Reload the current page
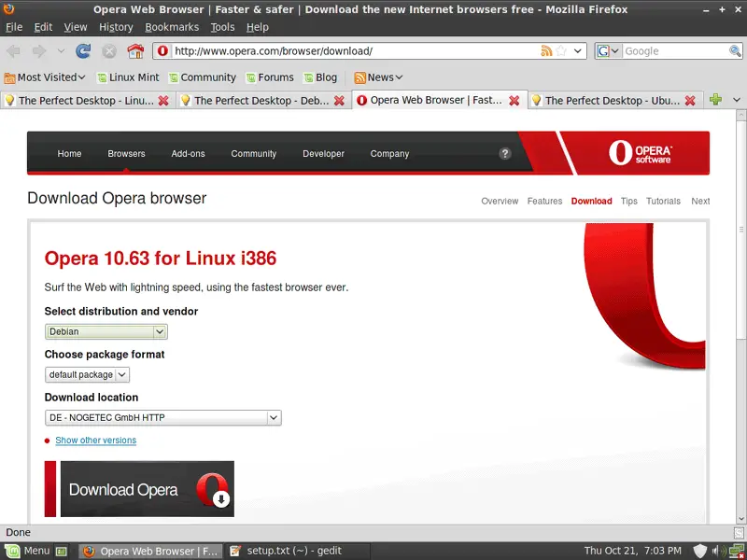The image size is (747, 560). [x=83, y=51]
